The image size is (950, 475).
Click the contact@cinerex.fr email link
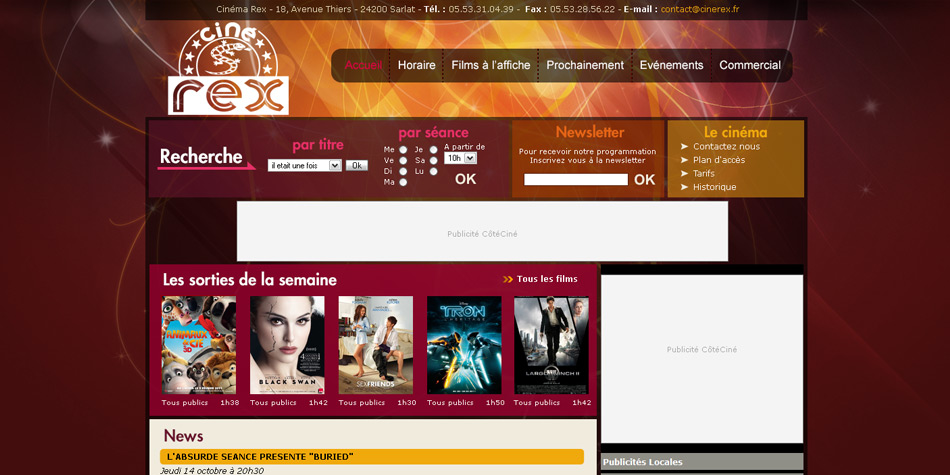(700, 9)
